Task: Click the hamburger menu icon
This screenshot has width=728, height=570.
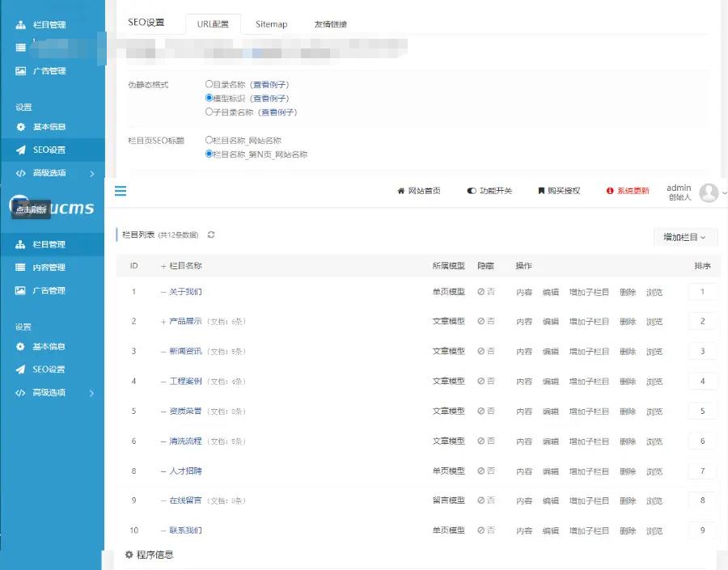Action: click(x=121, y=191)
